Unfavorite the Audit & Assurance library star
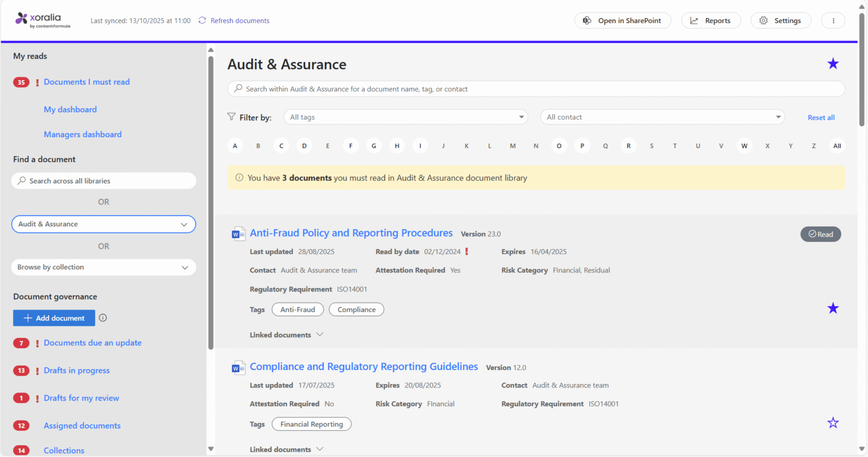The height and width of the screenshot is (457, 868). 833,64
